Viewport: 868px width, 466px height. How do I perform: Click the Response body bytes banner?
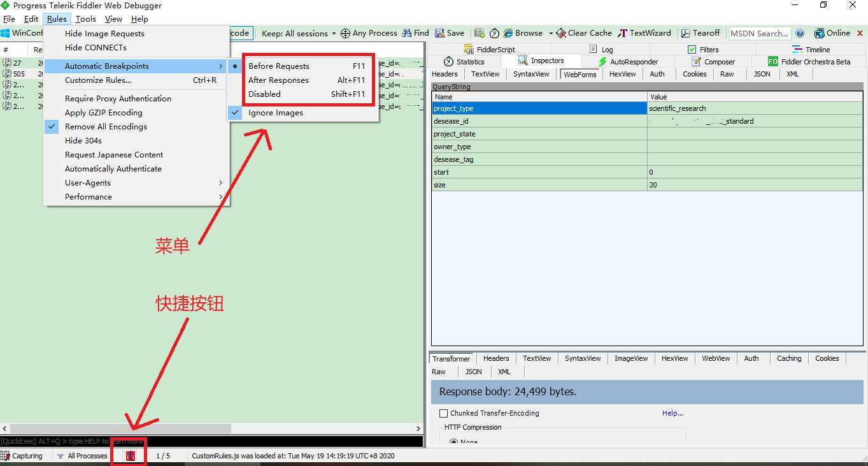[647, 391]
